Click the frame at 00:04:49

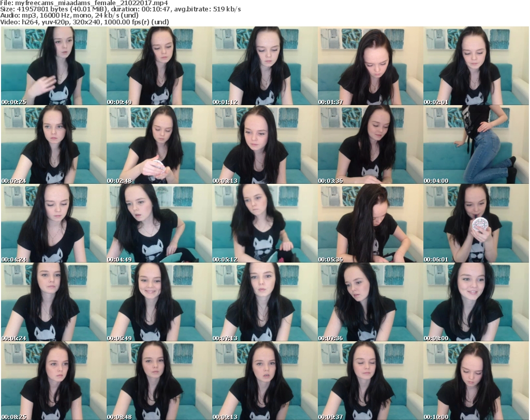coord(159,224)
